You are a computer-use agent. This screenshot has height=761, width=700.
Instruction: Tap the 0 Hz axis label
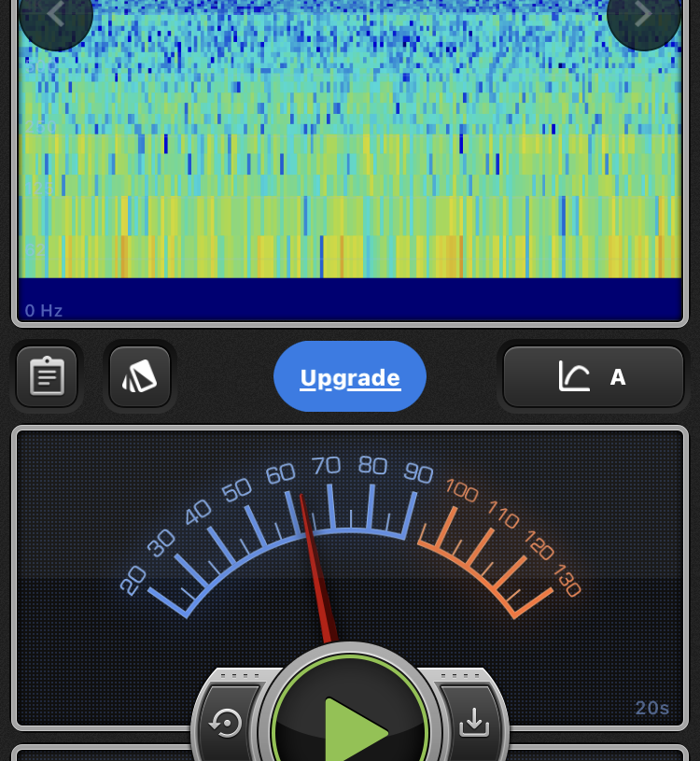tap(44, 310)
